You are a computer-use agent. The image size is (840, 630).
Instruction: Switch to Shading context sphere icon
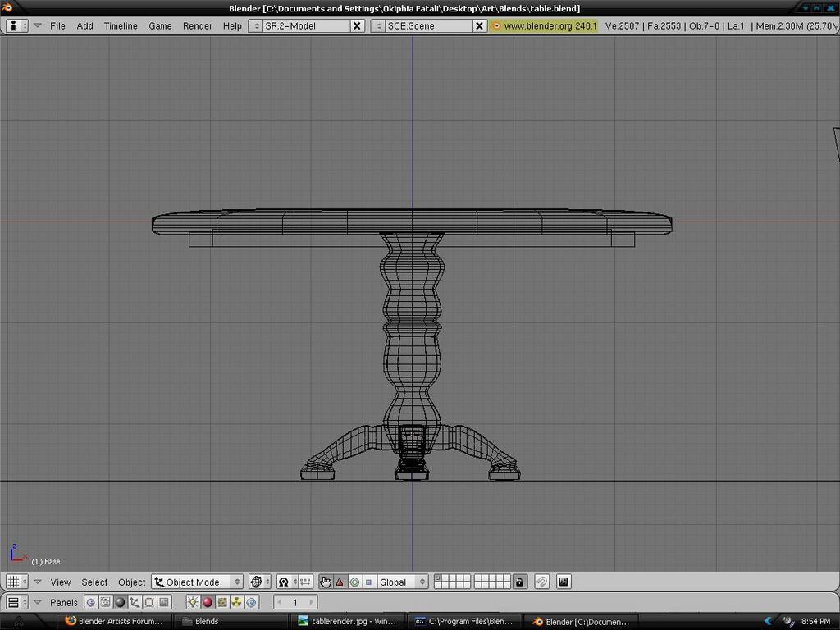point(120,603)
